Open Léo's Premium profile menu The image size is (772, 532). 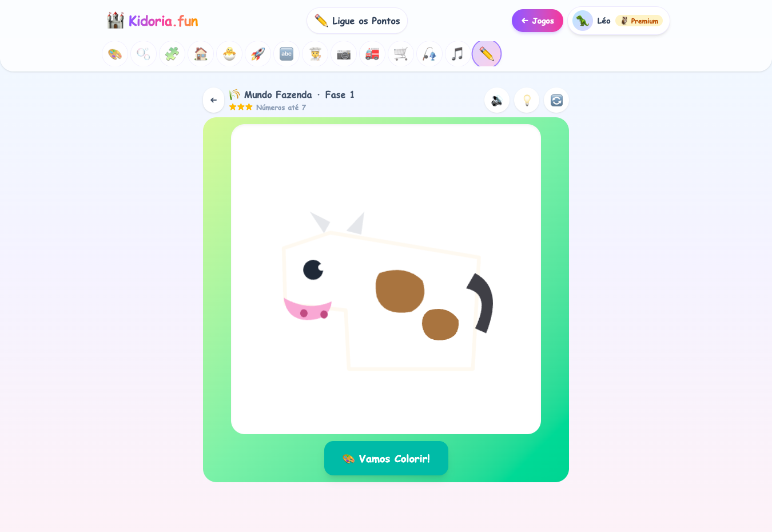click(x=619, y=21)
